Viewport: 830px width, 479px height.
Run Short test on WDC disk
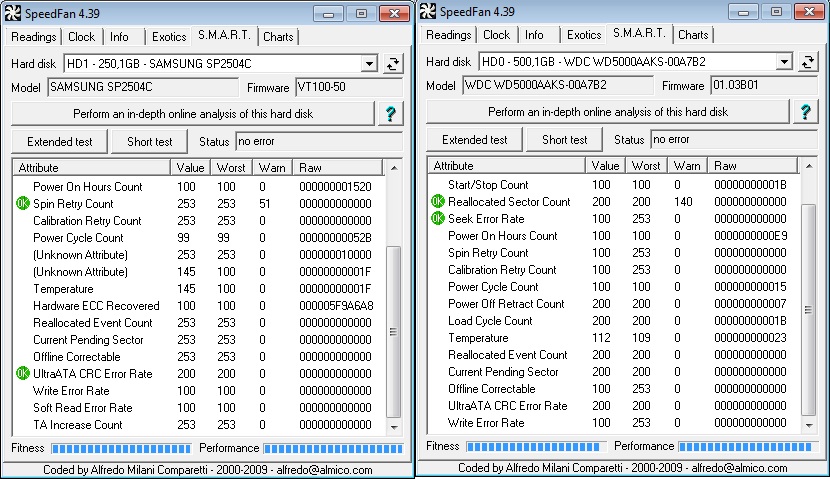tap(565, 140)
